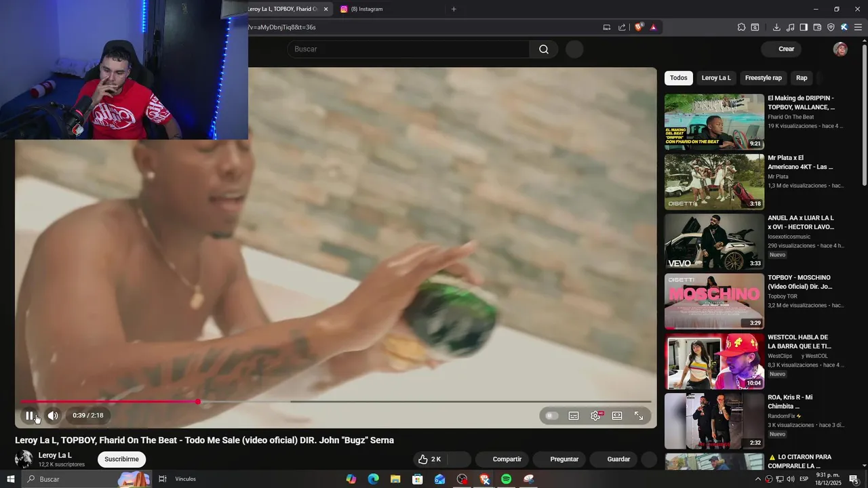Like the video with thumbs-up 2 K
Screen dimensions: 868x488
click(x=430, y=459)
